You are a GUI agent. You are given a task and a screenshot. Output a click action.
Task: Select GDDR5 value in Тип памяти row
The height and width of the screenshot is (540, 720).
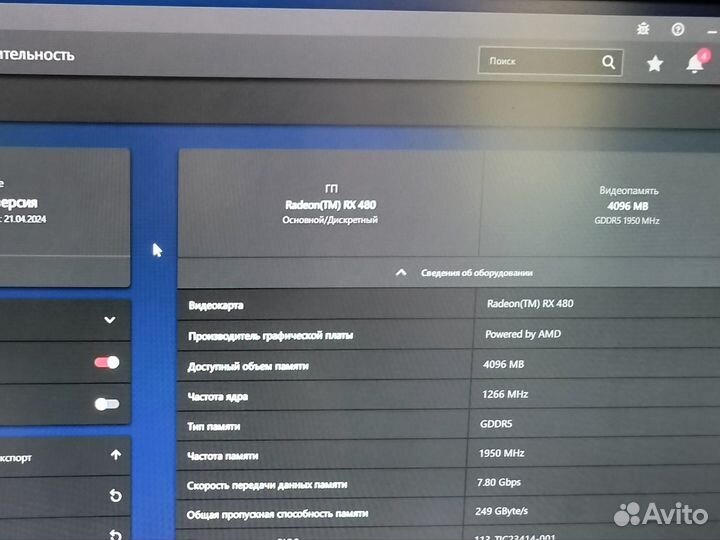496,424
